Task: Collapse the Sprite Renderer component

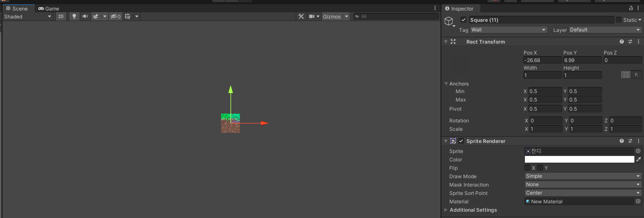Action: tap(446, 141)
